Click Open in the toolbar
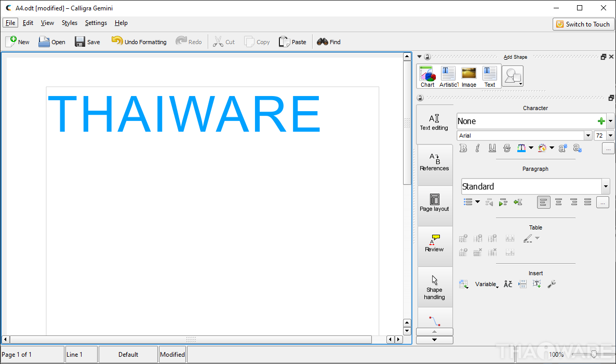Viewport: 616px width, 364px height. click(x=52, y=42)
